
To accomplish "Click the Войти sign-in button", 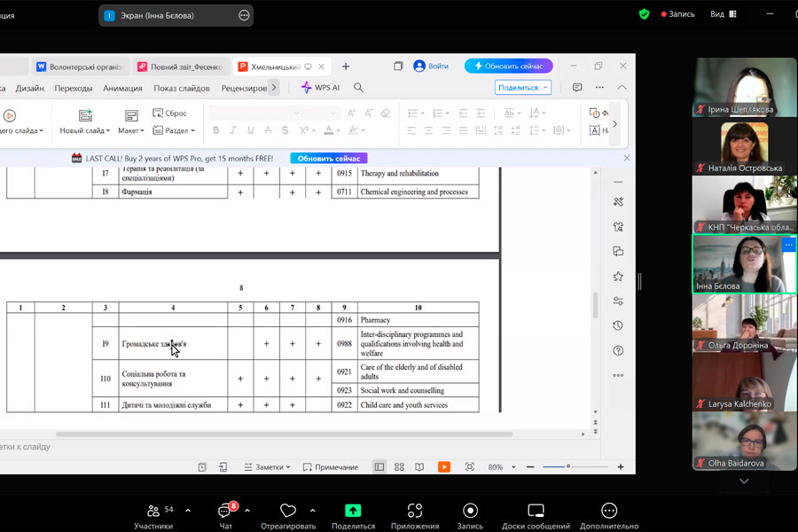I will [432, 66].
